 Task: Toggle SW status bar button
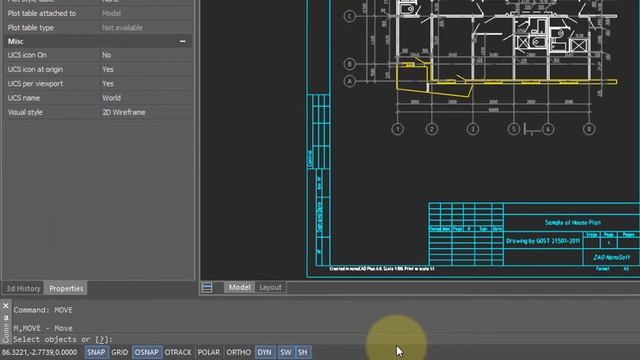pos(286,352)
